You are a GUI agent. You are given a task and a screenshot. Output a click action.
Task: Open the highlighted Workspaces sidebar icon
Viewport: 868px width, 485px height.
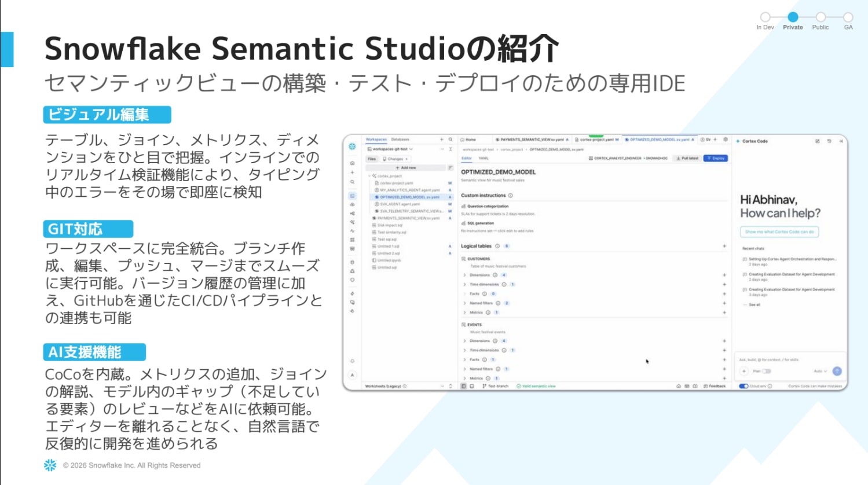tap(352, 196)
